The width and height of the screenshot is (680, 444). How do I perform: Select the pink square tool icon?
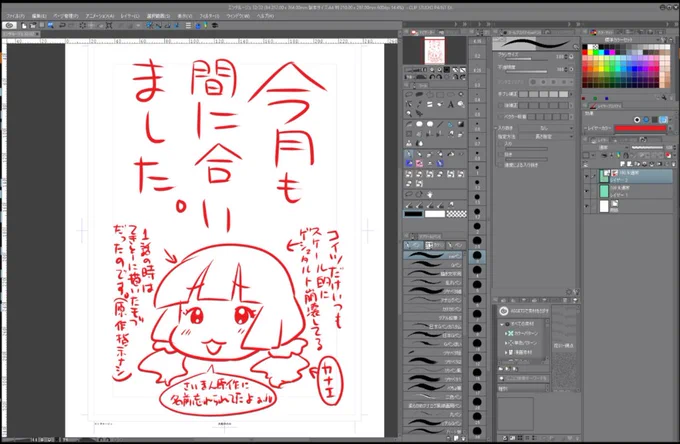419,163
